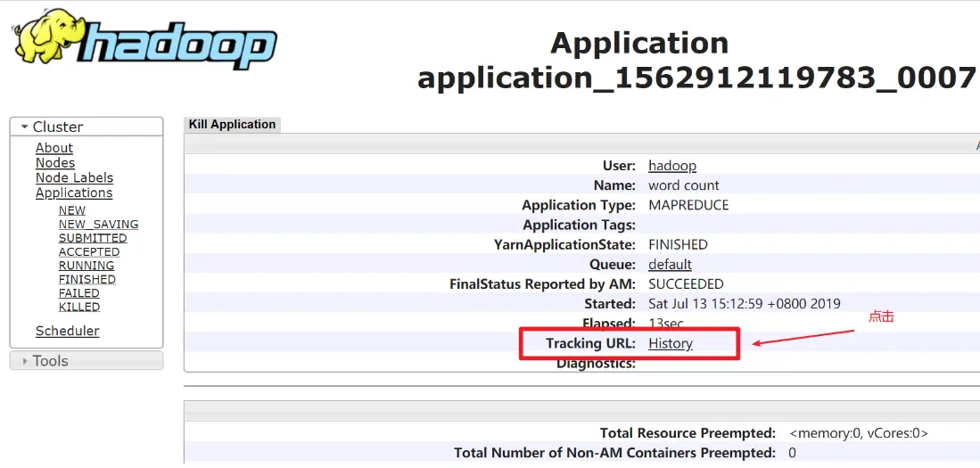Open the default queue link

click(x=670, y=264)
